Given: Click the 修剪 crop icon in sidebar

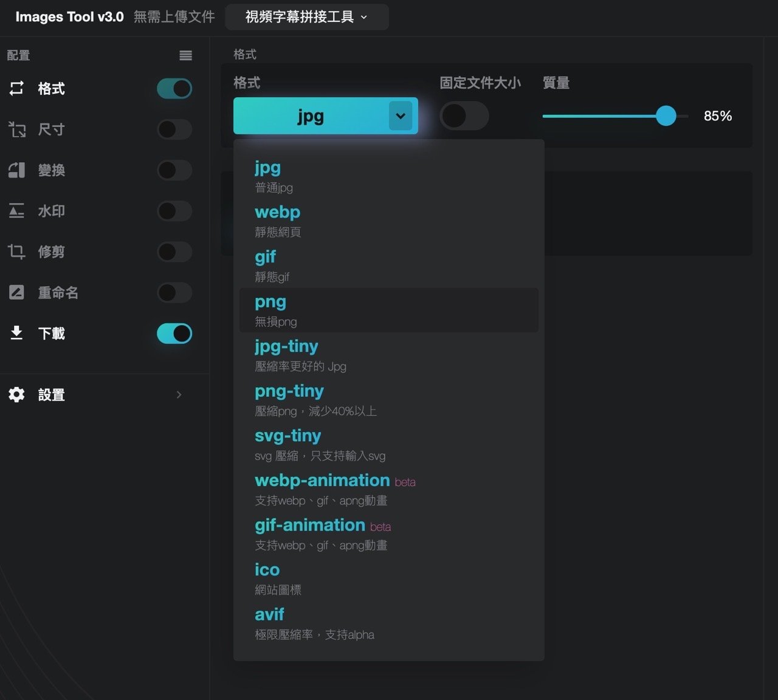Looking at the screenshot, I should click(16, 252).
